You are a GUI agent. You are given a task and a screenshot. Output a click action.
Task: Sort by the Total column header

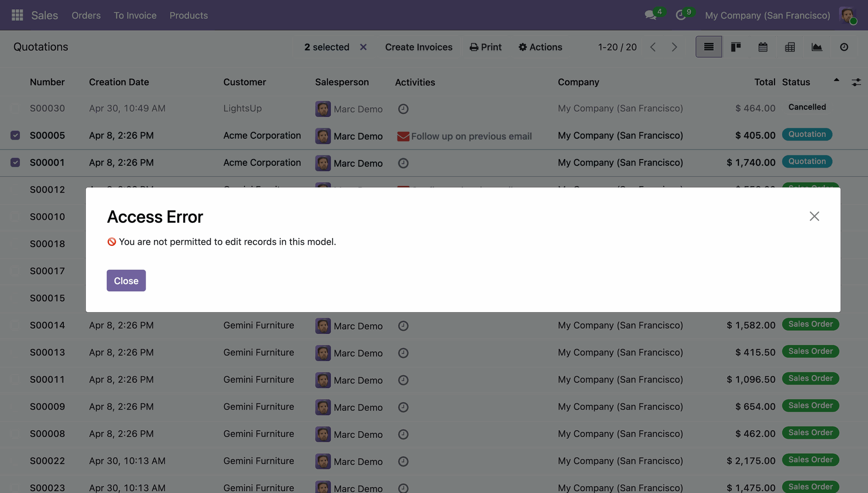764,82
